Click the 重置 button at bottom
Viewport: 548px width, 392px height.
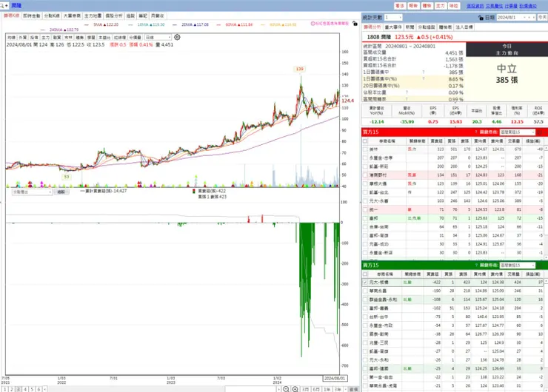(x=354, y=389)
